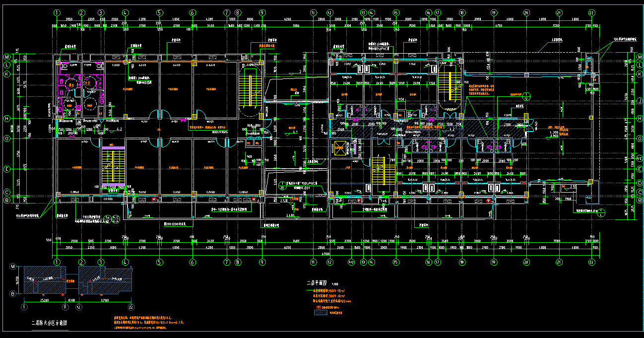The width and height of the screenshot is (644, 338).
Task: Select axis bubble 22 in the top grid row
Action: pos(591,13)
